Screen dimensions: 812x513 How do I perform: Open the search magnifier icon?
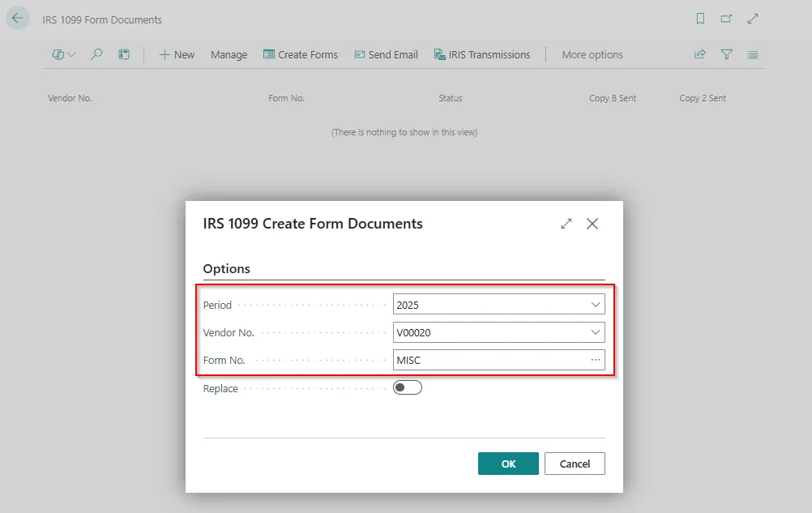coord(96,54)
